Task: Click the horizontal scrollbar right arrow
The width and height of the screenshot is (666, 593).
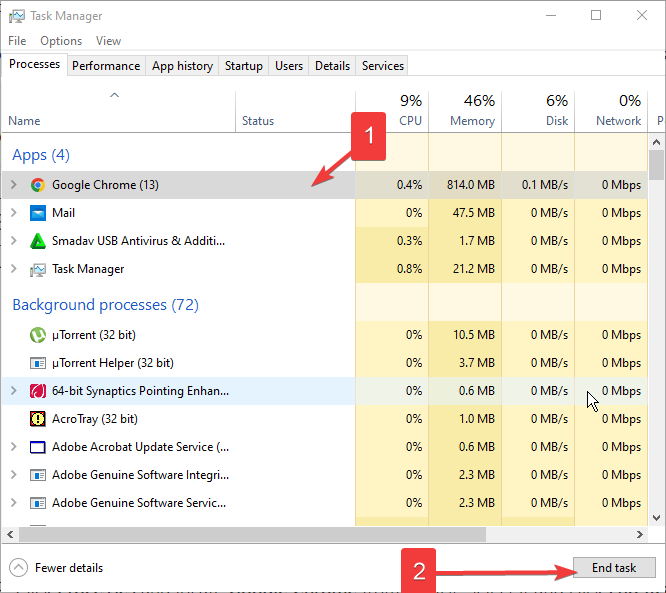Action: click(640, 534)
